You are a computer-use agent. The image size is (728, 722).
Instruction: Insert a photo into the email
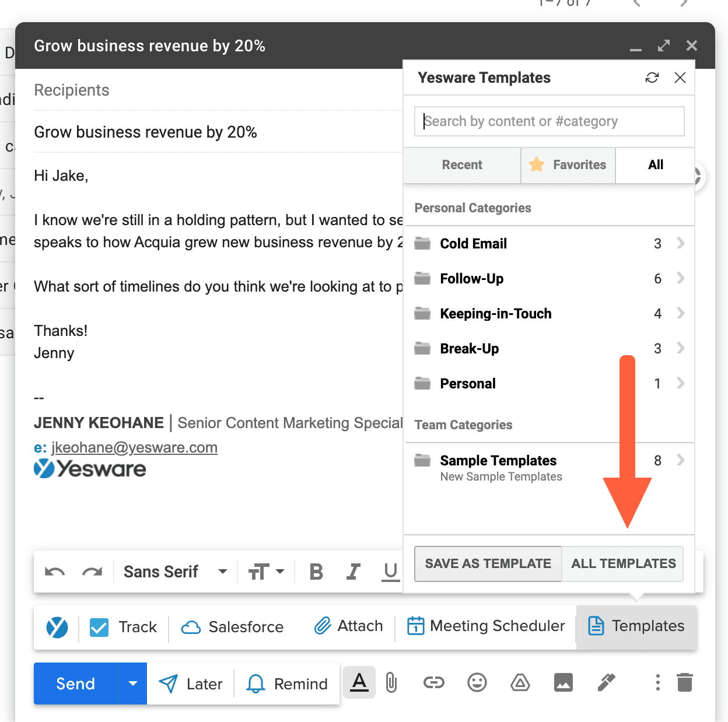pos(563,683)
